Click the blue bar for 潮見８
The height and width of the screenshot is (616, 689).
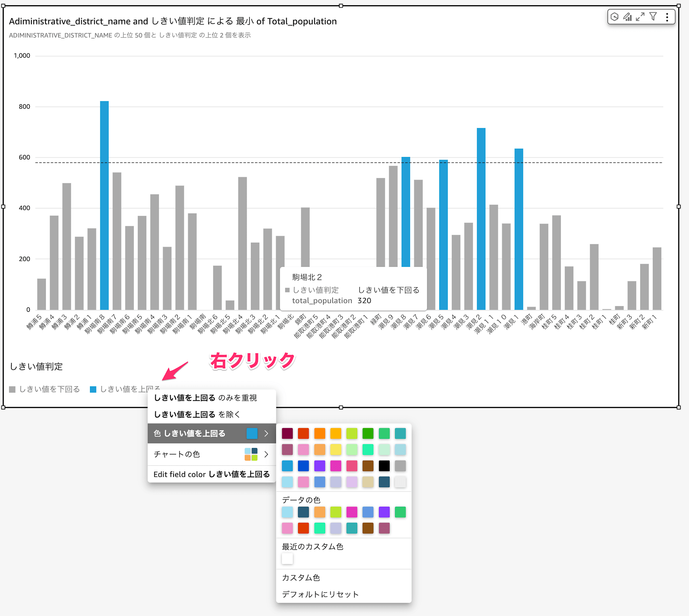point(406,212)
